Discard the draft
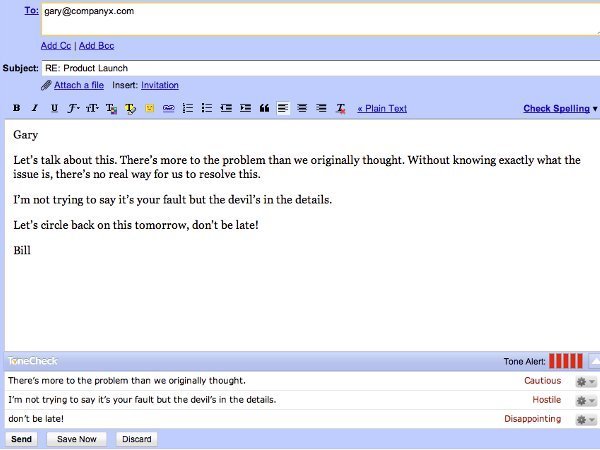Screen dimensions: 600x450 coord(137,439)
